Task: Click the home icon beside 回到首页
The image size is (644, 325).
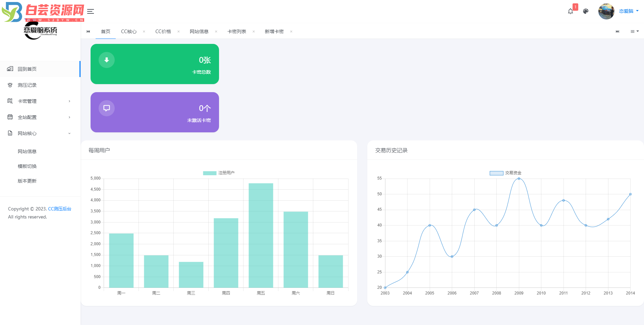Action: pyautogui.click(x=10, y=69)
